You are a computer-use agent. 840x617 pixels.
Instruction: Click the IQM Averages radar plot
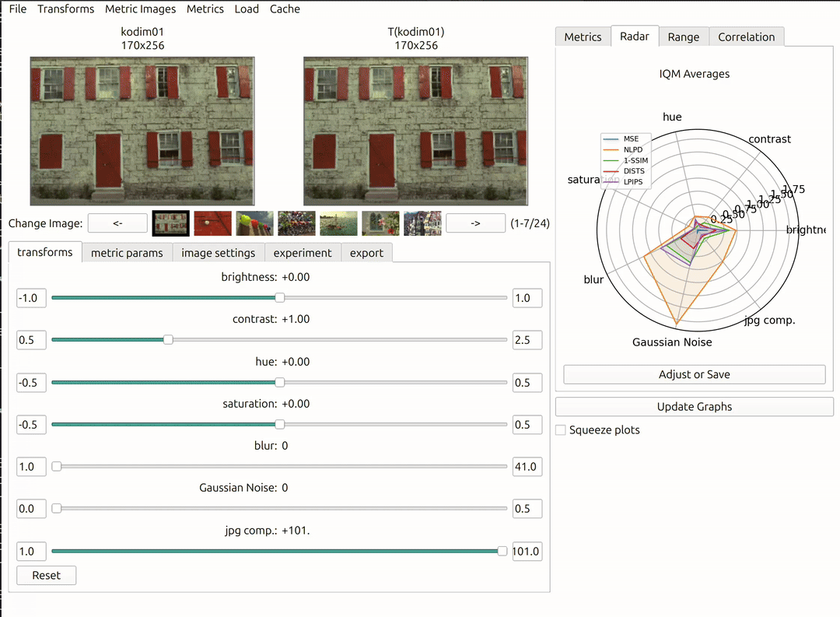698,230
